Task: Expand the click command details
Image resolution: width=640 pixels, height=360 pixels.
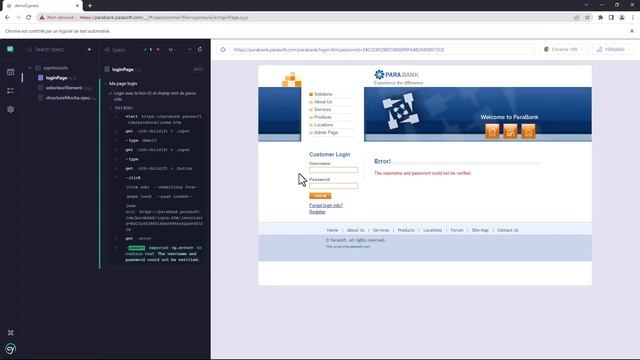Action: 116,178
